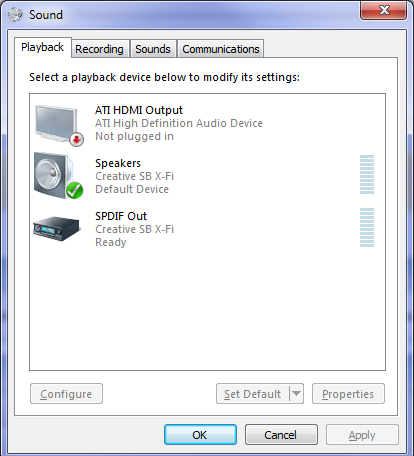This screenshot has height=456, width=414.
Task: Click the Speakers volume level meter
Action: coord(367,174)
